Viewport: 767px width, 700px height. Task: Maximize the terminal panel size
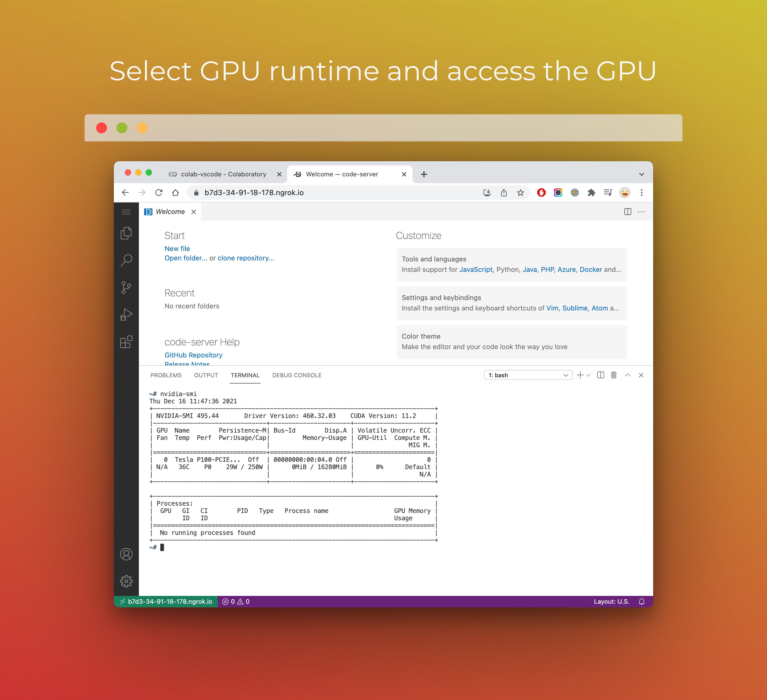coord(627,375)
